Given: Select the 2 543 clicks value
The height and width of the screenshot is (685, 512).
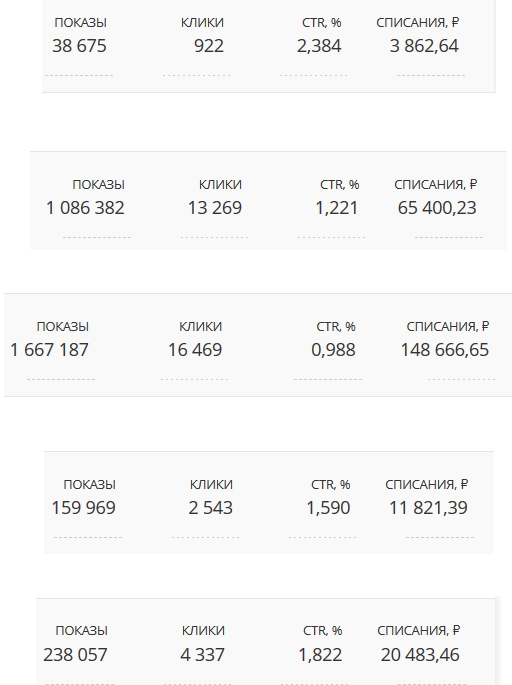Looking at the screenshot, I should 211,508.
